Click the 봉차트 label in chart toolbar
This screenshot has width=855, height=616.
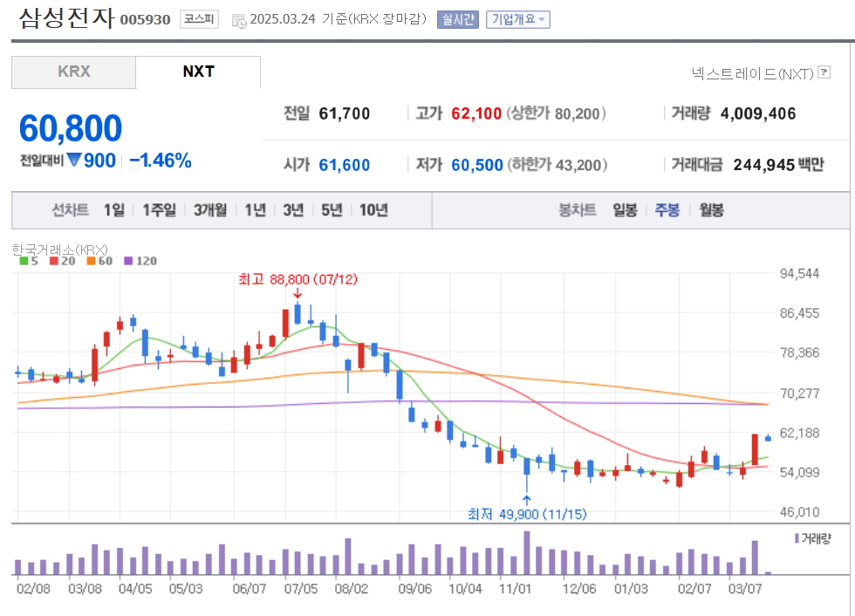coord(578,210)
